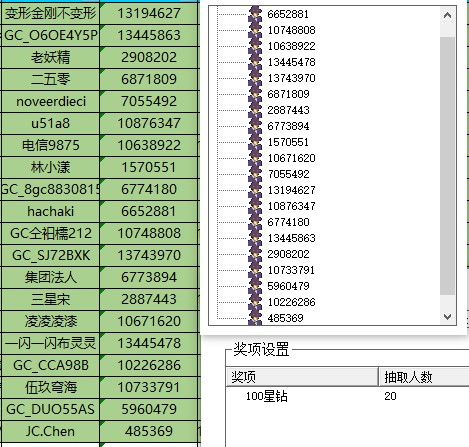Click spreadsheet cell 10876347

point(149,123)
